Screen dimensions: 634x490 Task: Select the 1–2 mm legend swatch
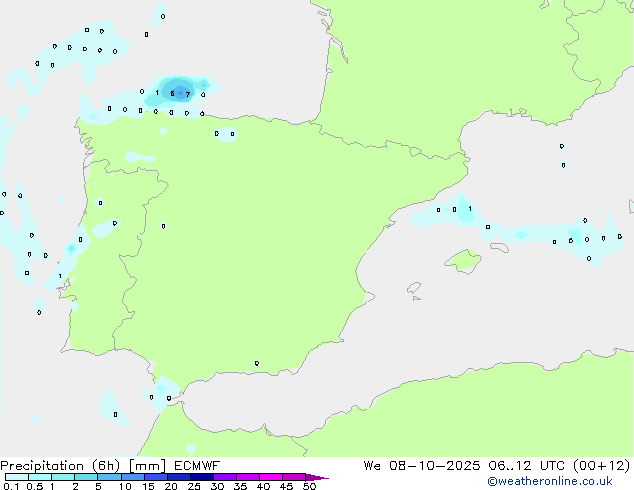63,477
